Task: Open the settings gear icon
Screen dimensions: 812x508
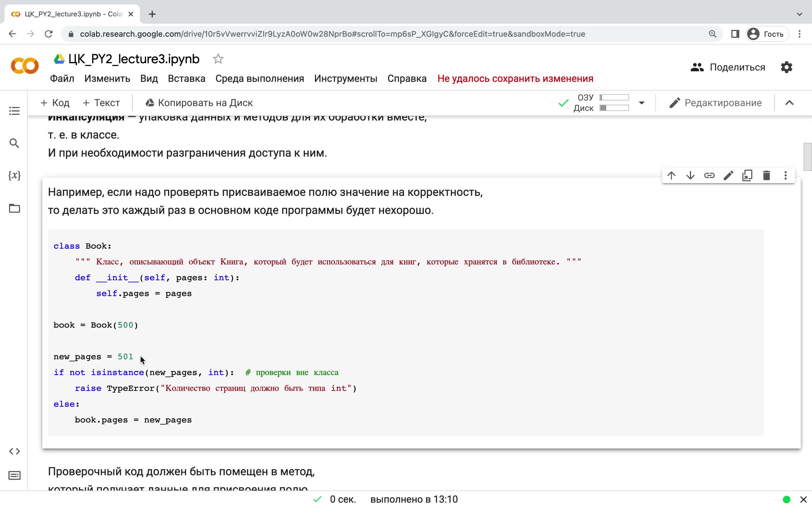Action: (x=787, y=67)
